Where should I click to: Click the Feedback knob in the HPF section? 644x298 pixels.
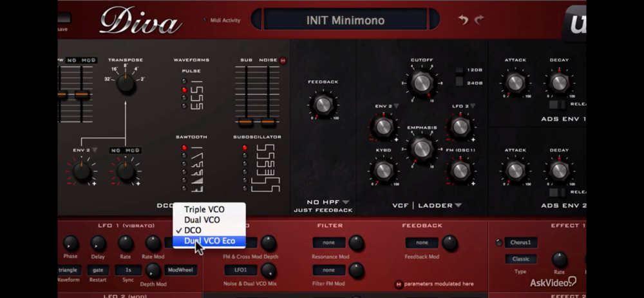coord(323,104)
